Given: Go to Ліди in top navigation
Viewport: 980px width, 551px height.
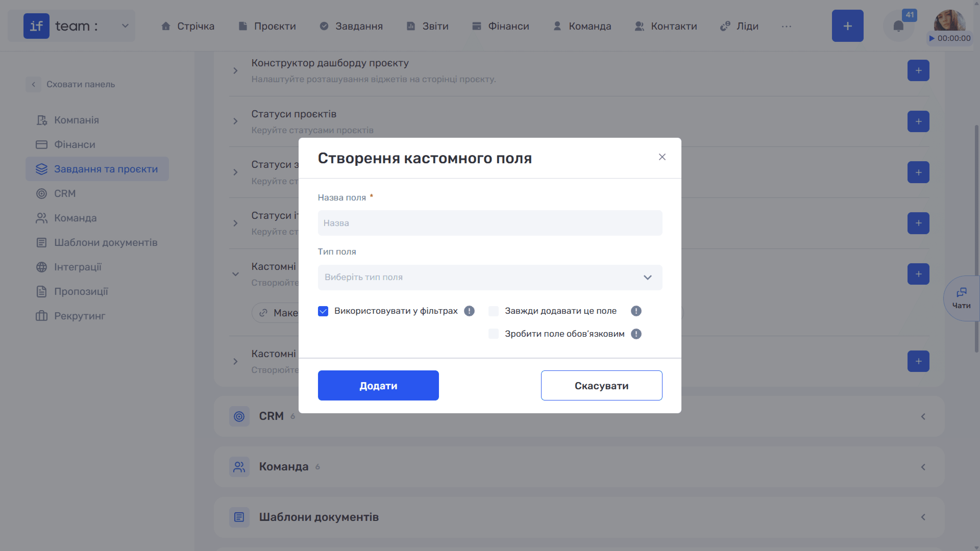Looking at the screenshot, I should [739, 26].
